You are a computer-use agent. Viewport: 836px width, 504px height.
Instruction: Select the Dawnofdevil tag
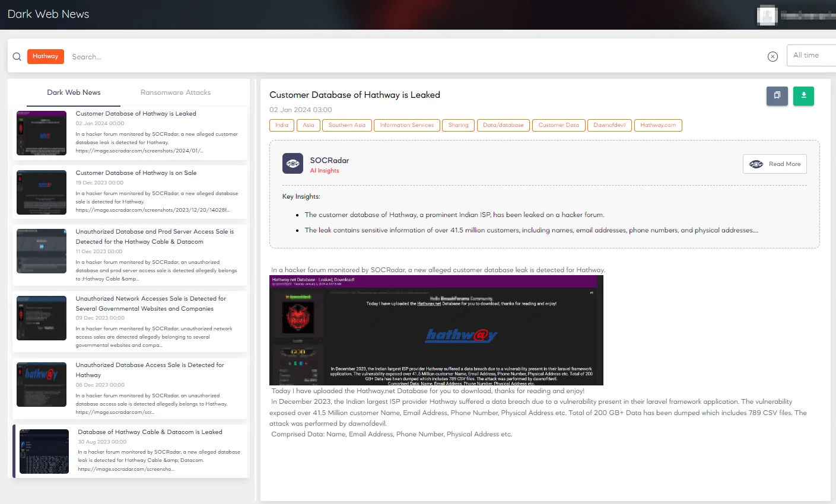point(609,125)
